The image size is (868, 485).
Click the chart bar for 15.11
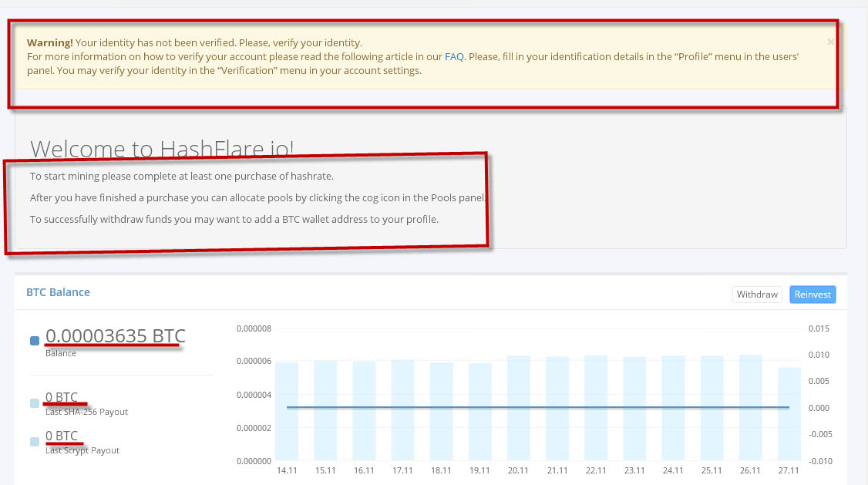(x=325, y=410)
